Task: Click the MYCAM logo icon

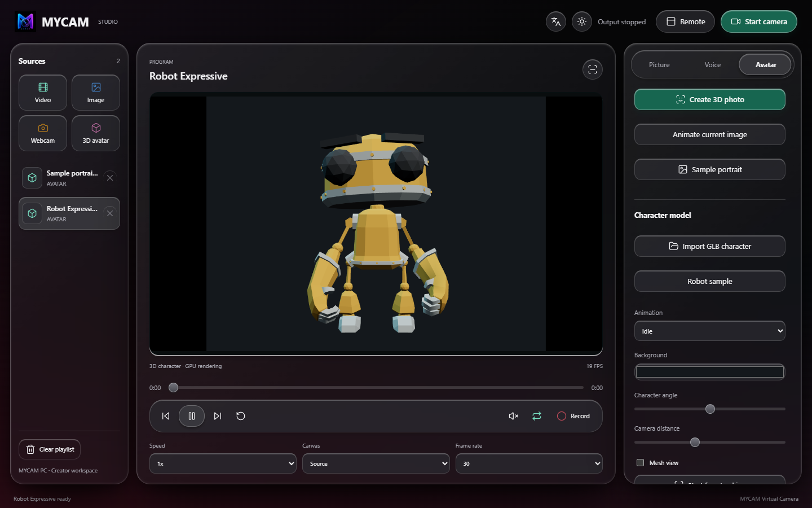Action: [x=25, y=21]
